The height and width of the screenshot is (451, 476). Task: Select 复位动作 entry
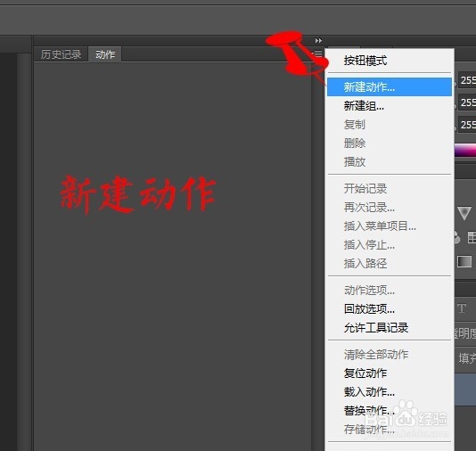point(390,373)
